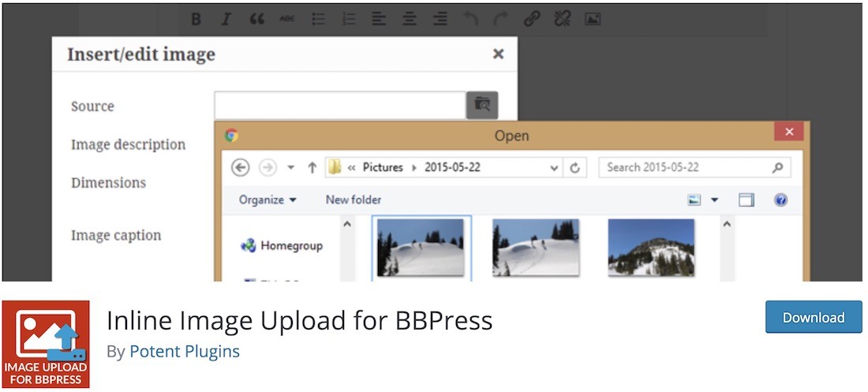
Task: Click the Inline Image Upload for BBPress title
Action: point(300,319)
